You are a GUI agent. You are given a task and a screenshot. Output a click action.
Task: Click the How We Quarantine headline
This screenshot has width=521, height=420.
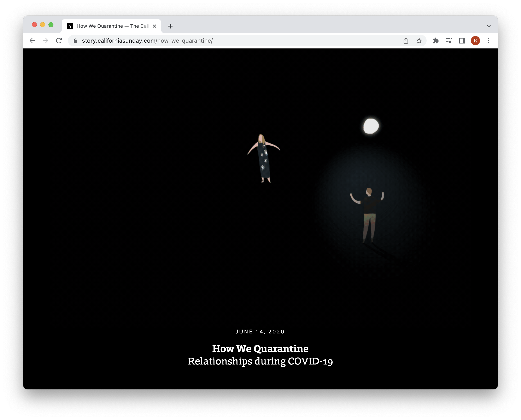260,349
